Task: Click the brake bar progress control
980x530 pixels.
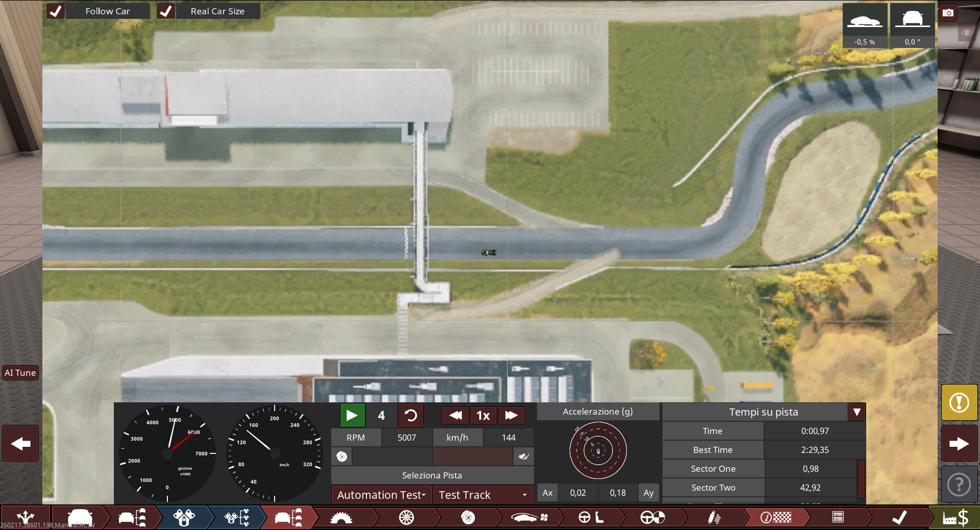Action: tap(473, 456)
